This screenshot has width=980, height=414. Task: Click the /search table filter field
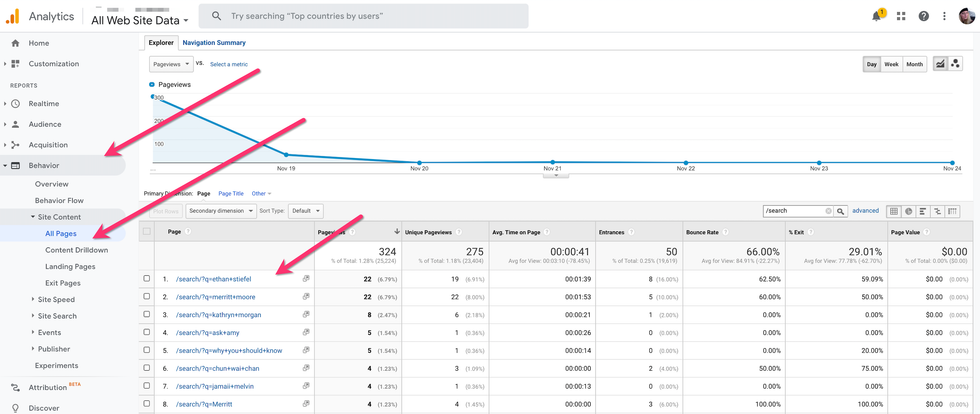(x=794, y=211)
